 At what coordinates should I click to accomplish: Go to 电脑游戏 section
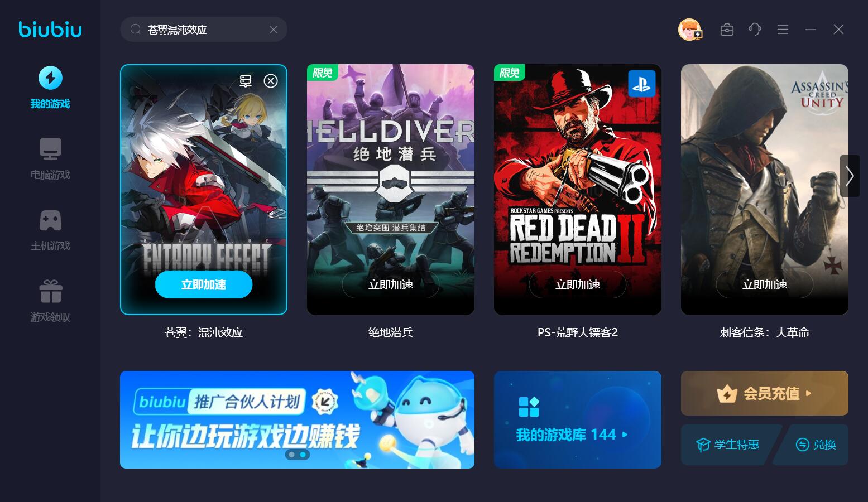[x=50, y=159]
